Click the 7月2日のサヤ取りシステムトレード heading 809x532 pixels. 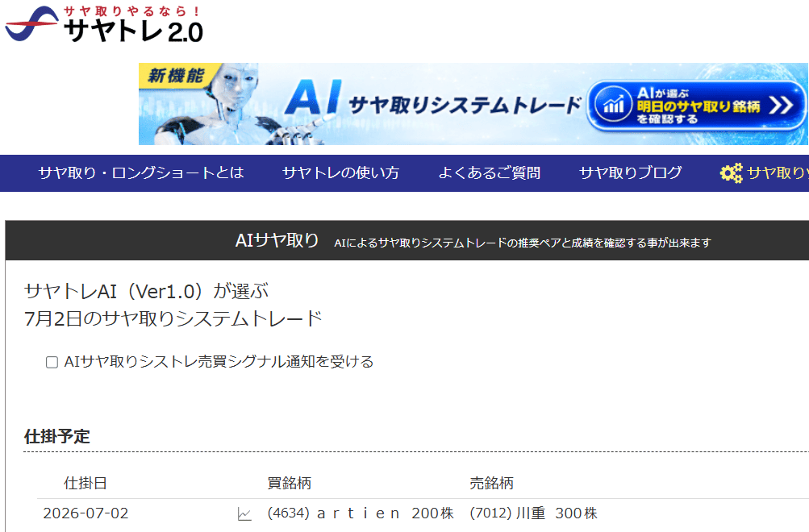pos(173,318)
